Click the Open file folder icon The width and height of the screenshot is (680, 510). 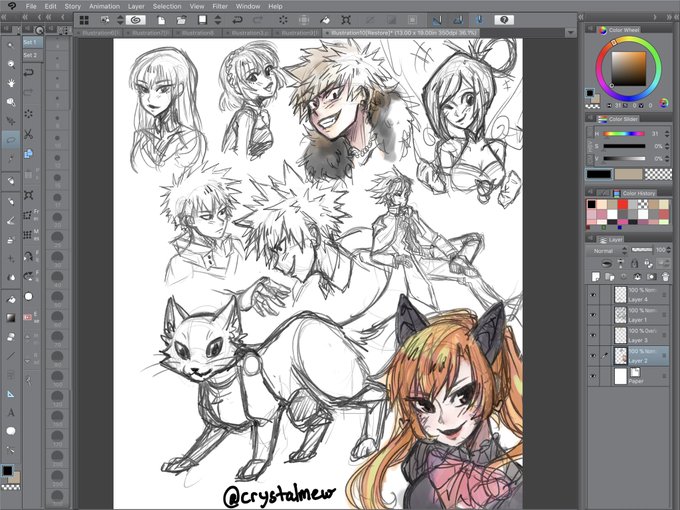pyautogui.click(x=181, y=20)
